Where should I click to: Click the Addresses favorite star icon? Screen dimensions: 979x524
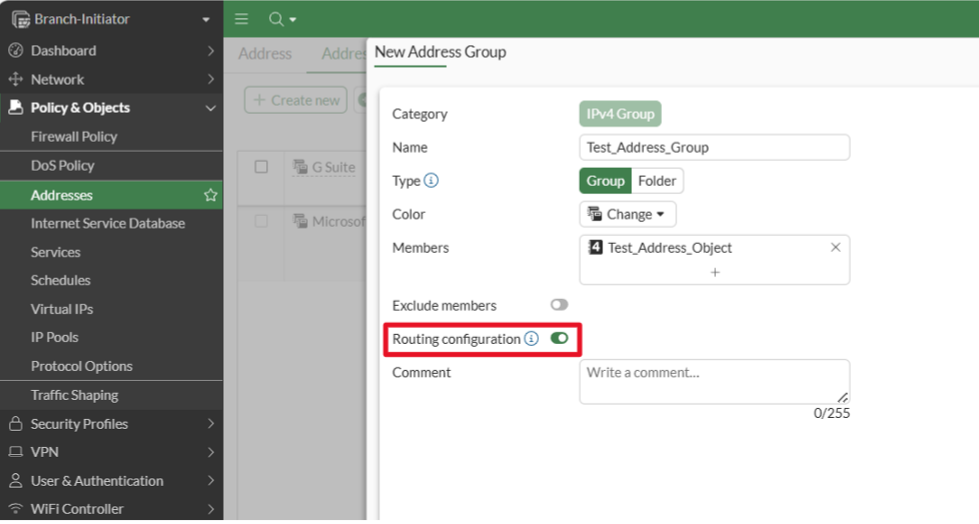point(210,195)
